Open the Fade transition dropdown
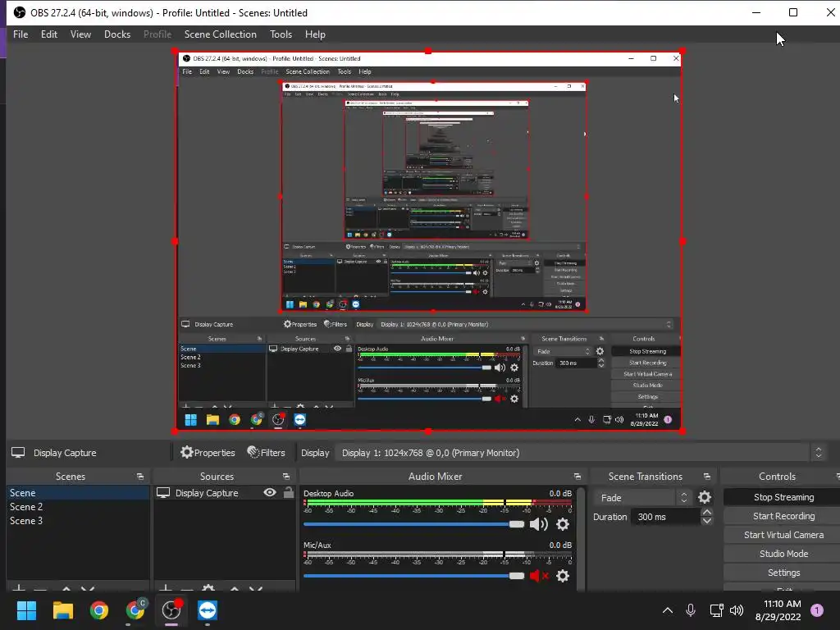This screenshot has width=840, height=630. (642, 498)
